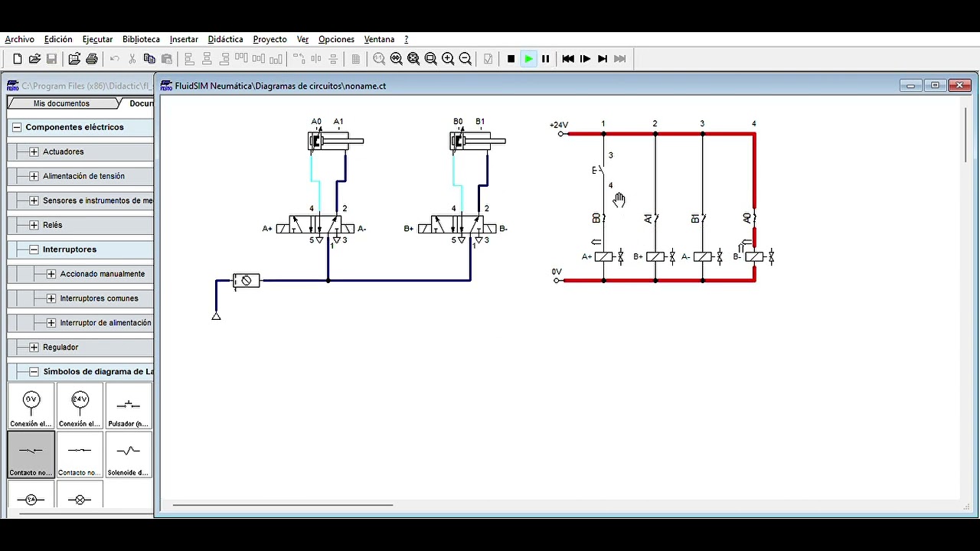Open the ? help menu
Viewport: 980px width, 551px height.
point(407,39)
